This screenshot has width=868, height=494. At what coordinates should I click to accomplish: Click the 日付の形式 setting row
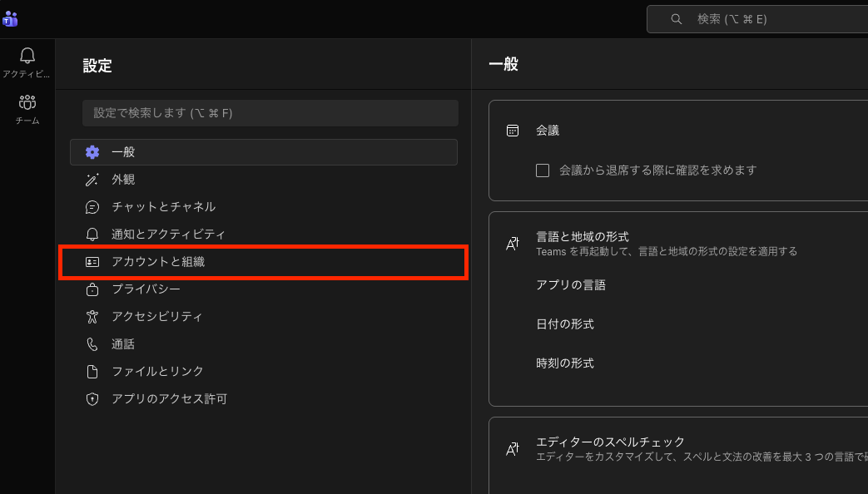(565, 324)
